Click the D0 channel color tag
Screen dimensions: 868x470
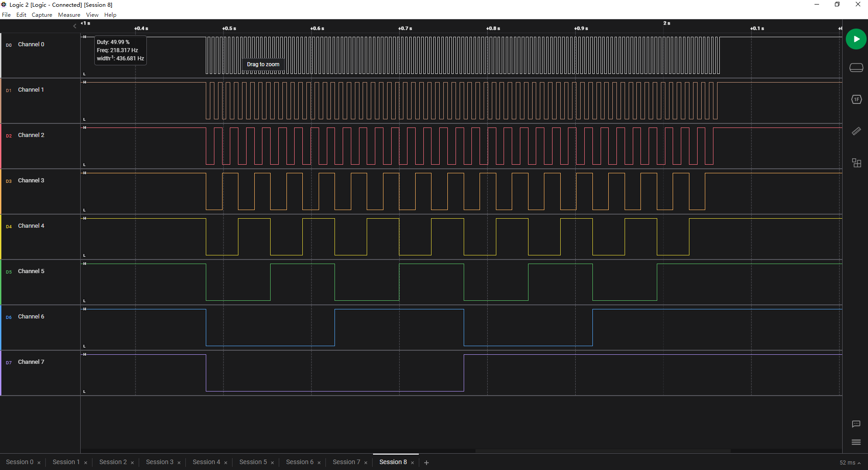[x=9, y=45]
